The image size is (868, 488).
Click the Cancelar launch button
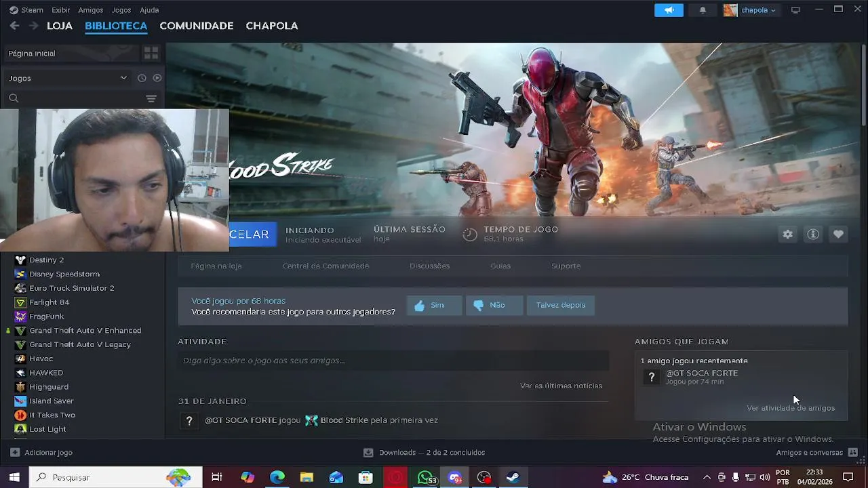coord(252,235)
